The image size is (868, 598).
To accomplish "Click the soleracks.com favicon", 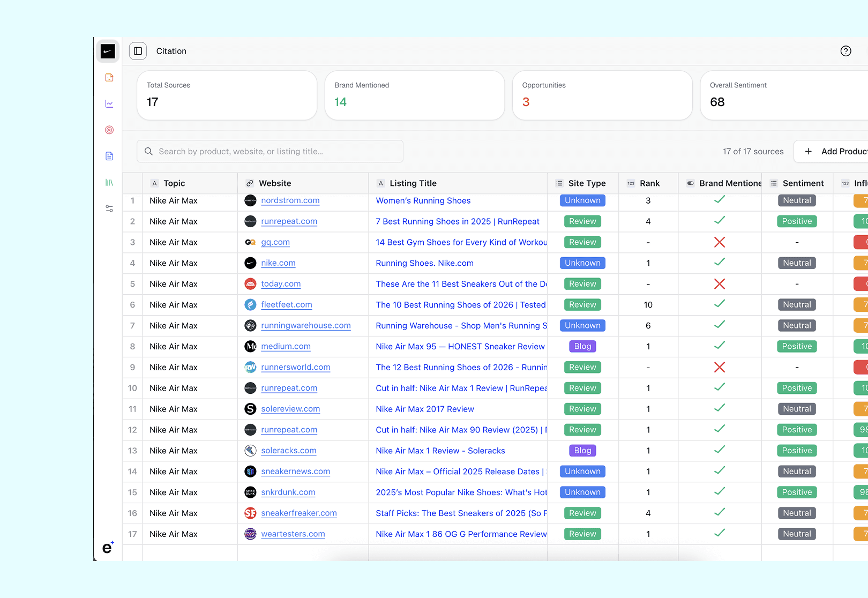I will pos(250,451).
